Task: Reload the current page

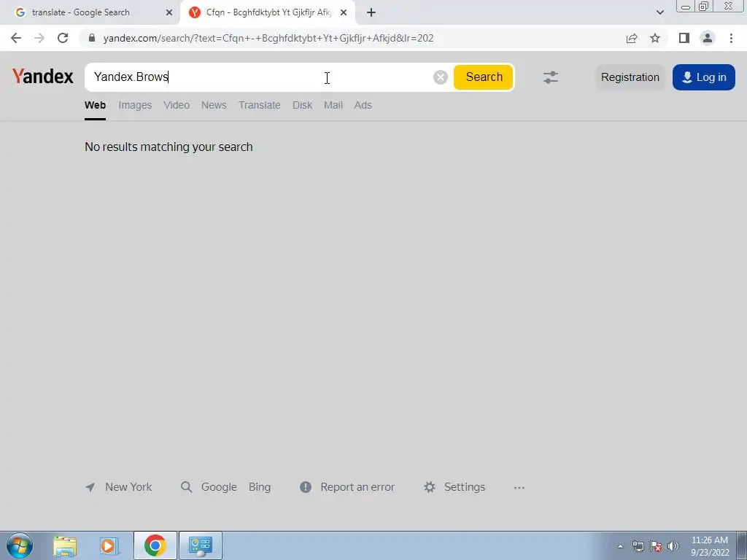Action: [x=63, y=38]
